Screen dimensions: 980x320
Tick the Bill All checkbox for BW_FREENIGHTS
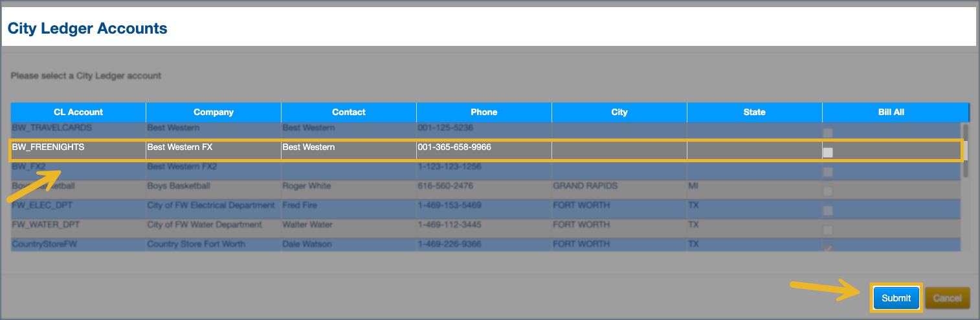click(828, 153)
